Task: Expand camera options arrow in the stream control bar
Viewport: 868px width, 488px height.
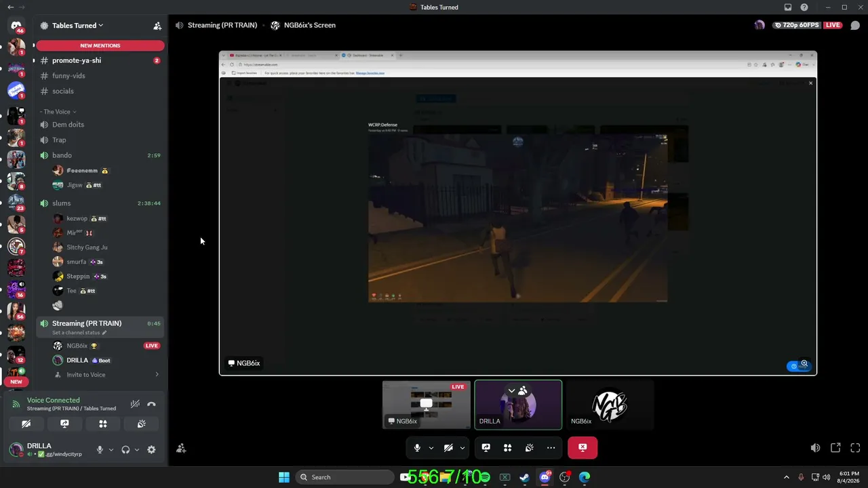Action: (462, 447)
